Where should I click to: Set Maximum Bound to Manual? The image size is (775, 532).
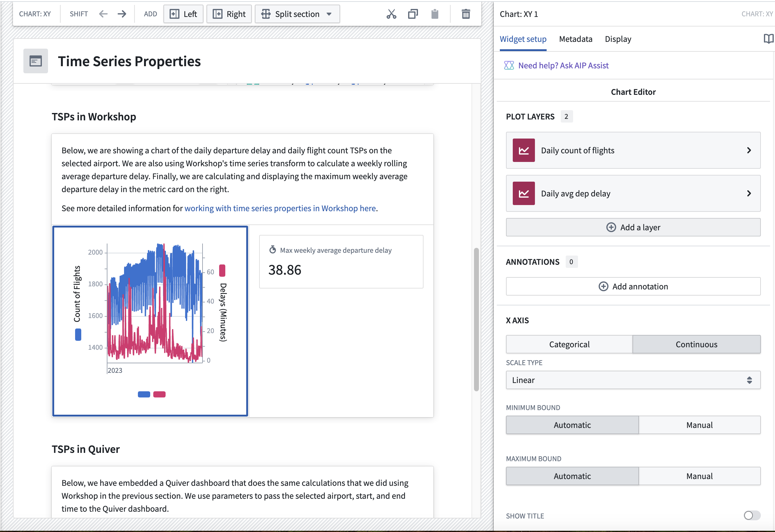pos(700,476)
